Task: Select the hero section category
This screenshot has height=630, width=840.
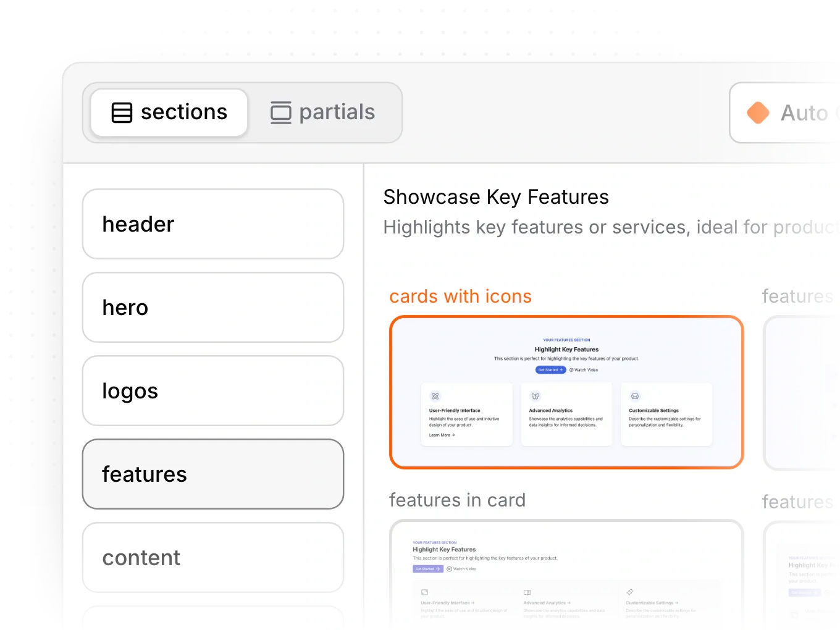Action: tap(213, 307)
